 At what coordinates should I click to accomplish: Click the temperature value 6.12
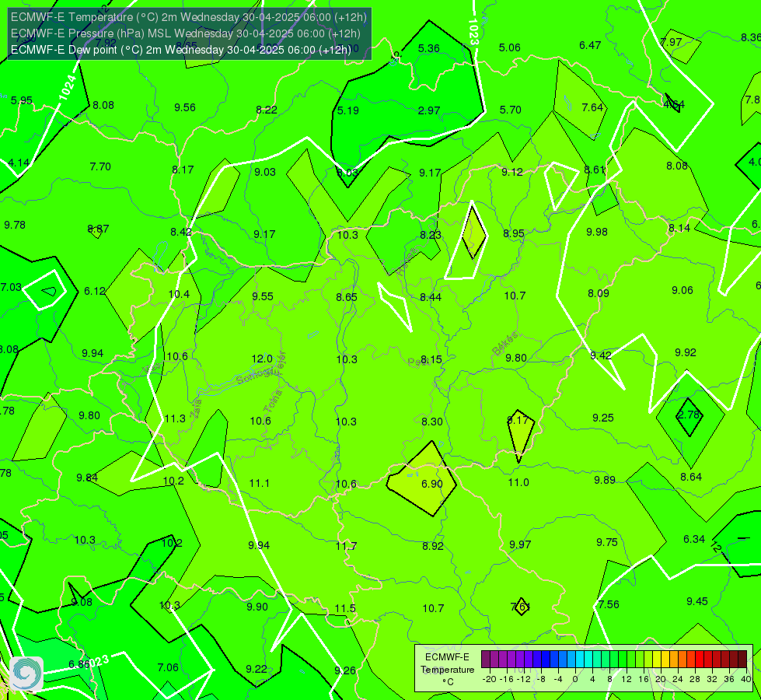click(x=95, y=290)
